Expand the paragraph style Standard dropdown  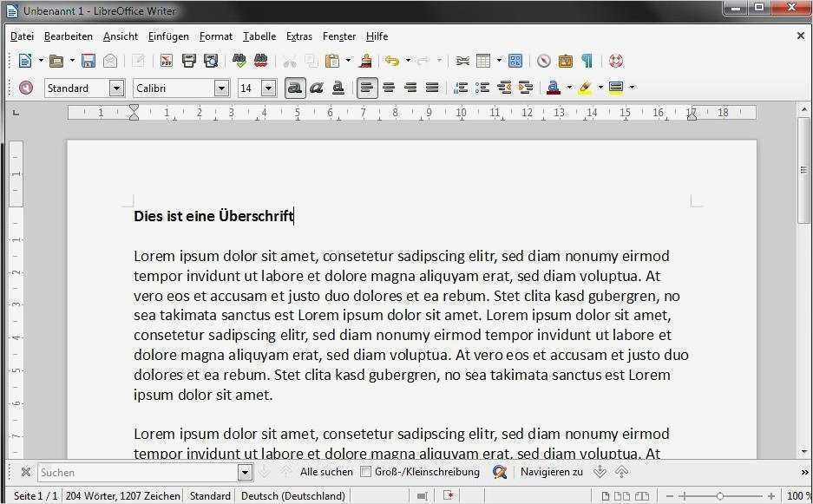click(x=116, y=88)
